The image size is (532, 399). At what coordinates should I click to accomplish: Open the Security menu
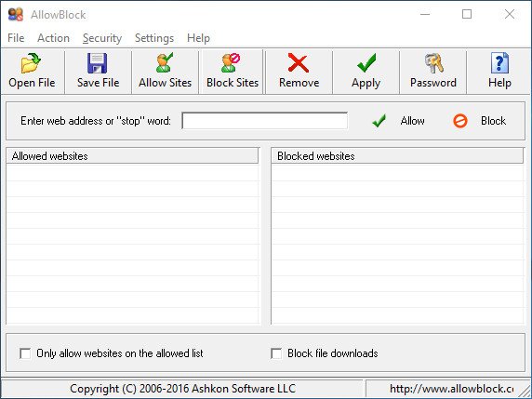pyautogui.click(x=102, y=38)
